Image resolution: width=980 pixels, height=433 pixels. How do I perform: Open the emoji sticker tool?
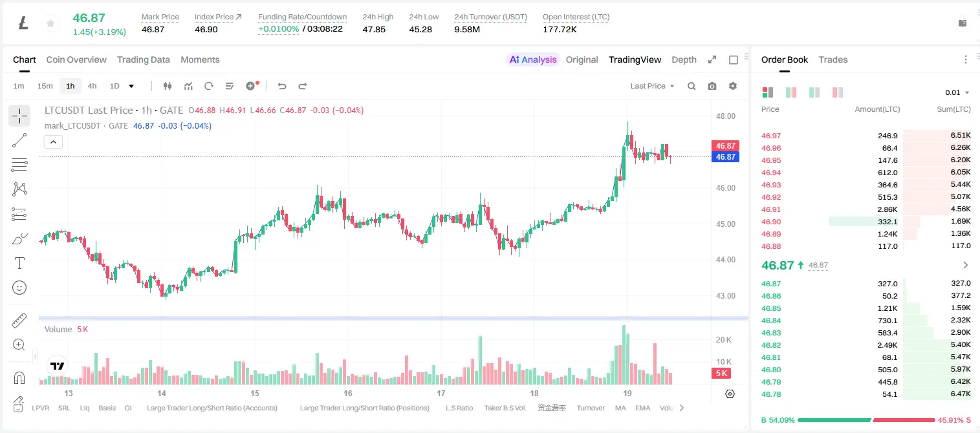pyautogui.click(x=19, y=288)
